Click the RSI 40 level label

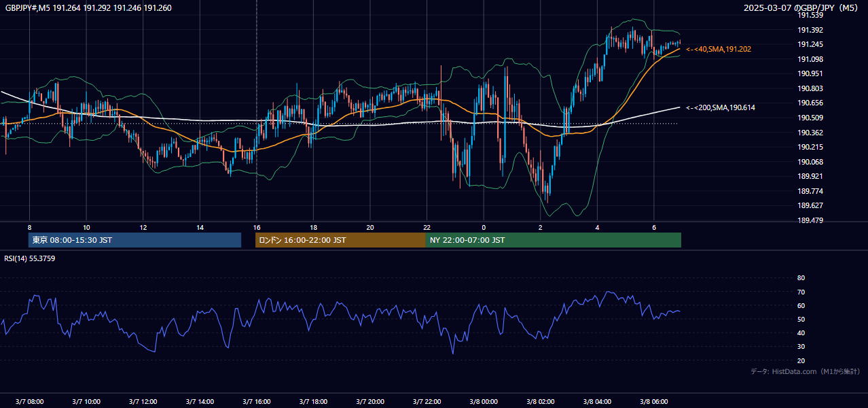tap(801, 333)
